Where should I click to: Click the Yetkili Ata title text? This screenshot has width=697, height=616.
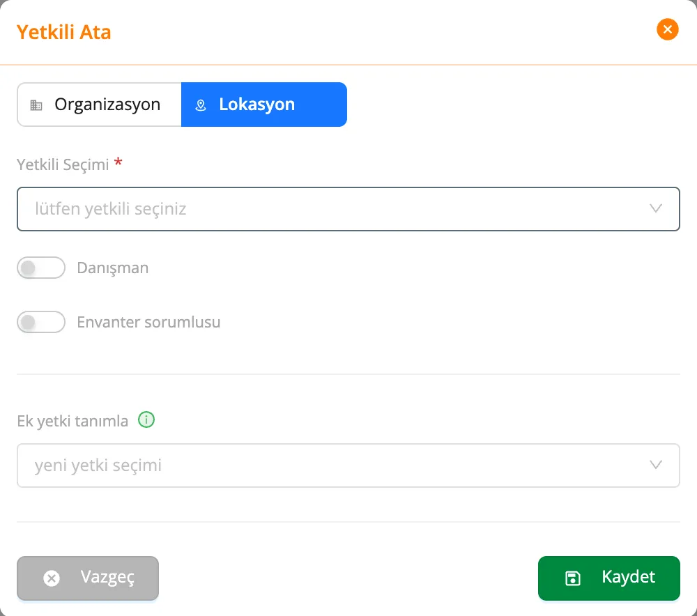tap(63, 32)
